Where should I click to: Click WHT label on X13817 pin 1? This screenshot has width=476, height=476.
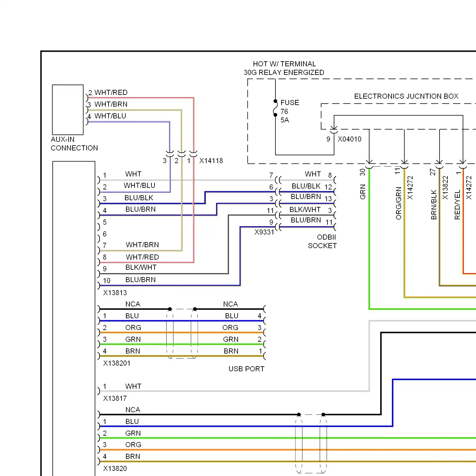[133, 386]
